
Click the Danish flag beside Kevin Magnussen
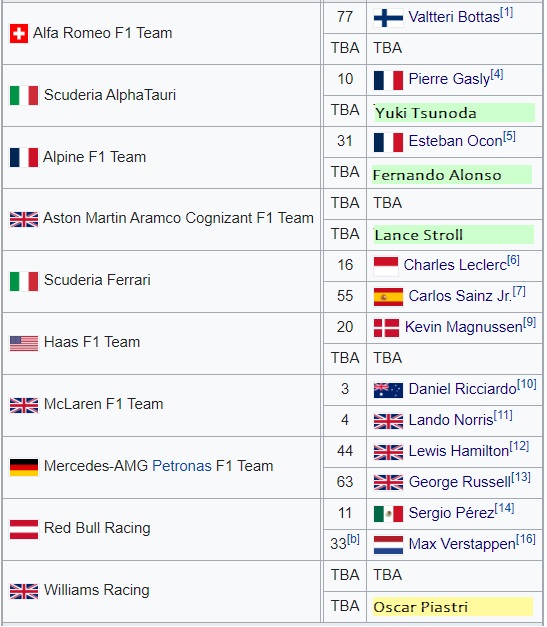point(386,328)
